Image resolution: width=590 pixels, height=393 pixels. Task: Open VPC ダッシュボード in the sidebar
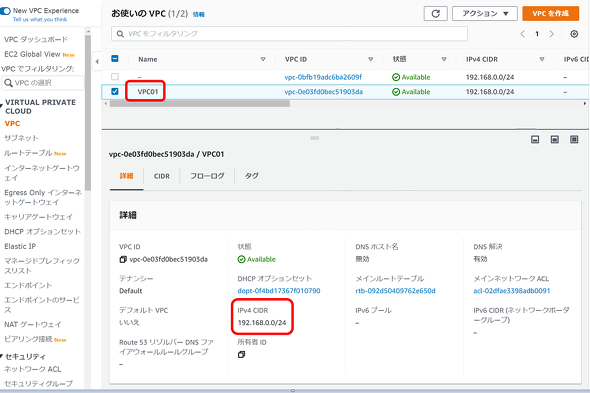[x=36, y=40]
